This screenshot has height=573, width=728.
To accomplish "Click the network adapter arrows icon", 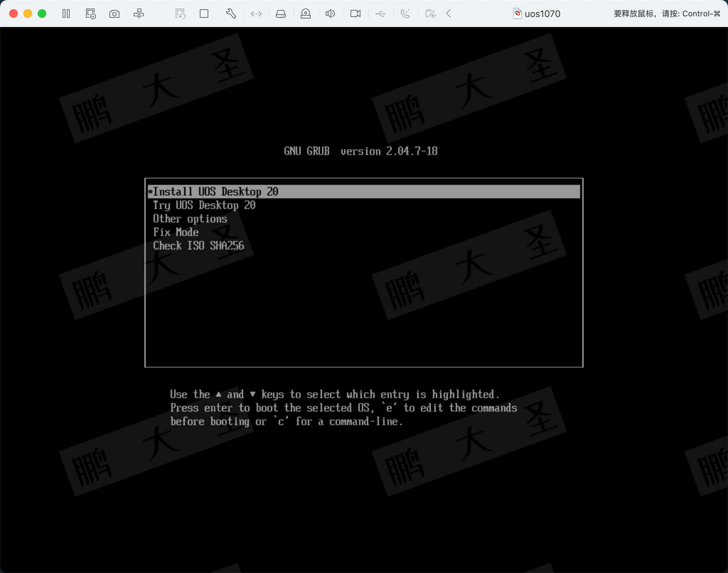I will pyautogui.click(x=256, y=14).
